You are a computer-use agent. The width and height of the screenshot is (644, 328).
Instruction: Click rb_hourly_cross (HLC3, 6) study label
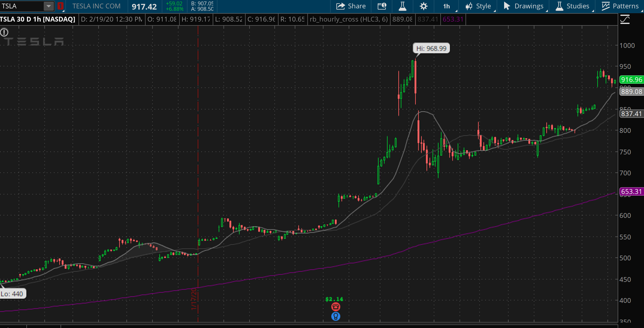pyautogui.click(x=349, y=19)
